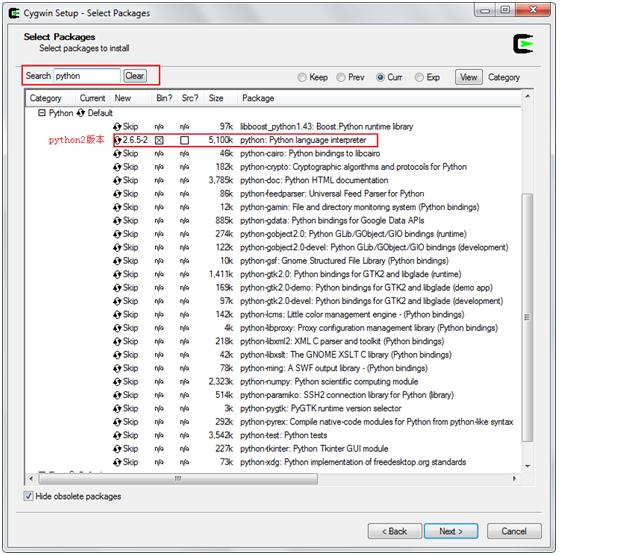Toggle Skip cycle icon for python-gtk2.0-devel
640x555 pixels.
point(118,301)
